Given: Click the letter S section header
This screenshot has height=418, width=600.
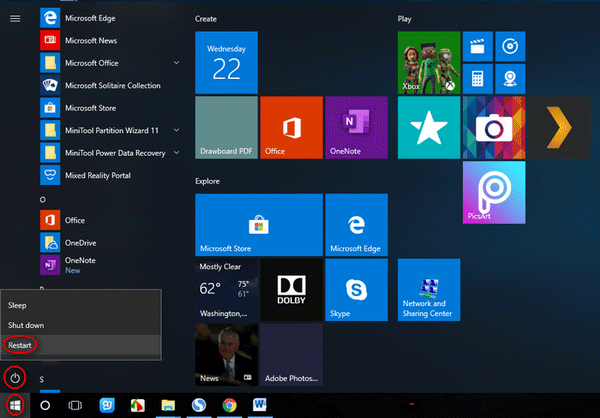Looking at the screenshot, I should [42, 379].
